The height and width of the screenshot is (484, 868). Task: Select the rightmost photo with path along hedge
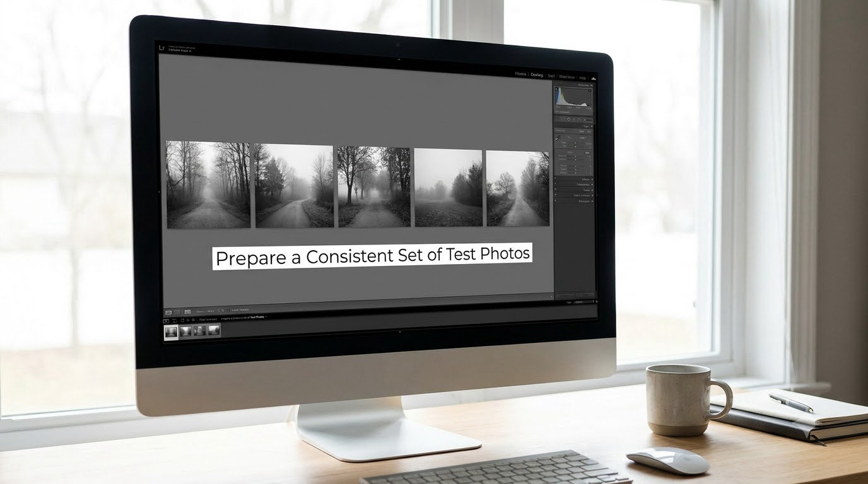518,188
